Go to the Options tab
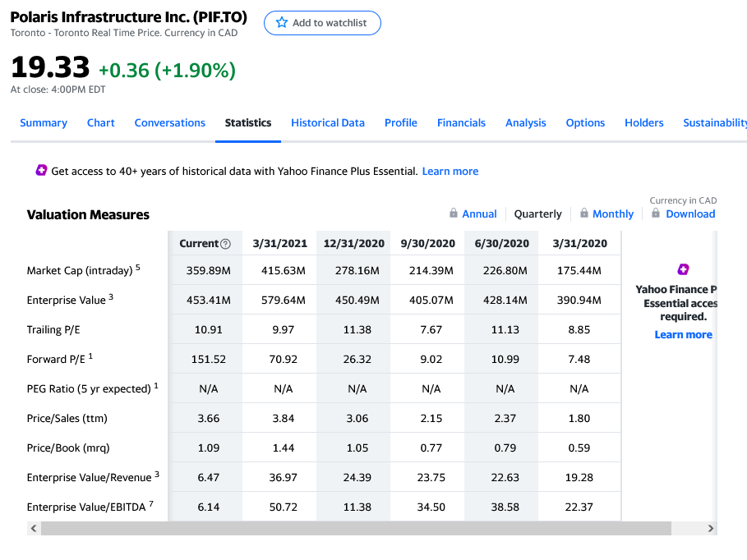Viewport: 747px width, 560px height. coord(585,123)
